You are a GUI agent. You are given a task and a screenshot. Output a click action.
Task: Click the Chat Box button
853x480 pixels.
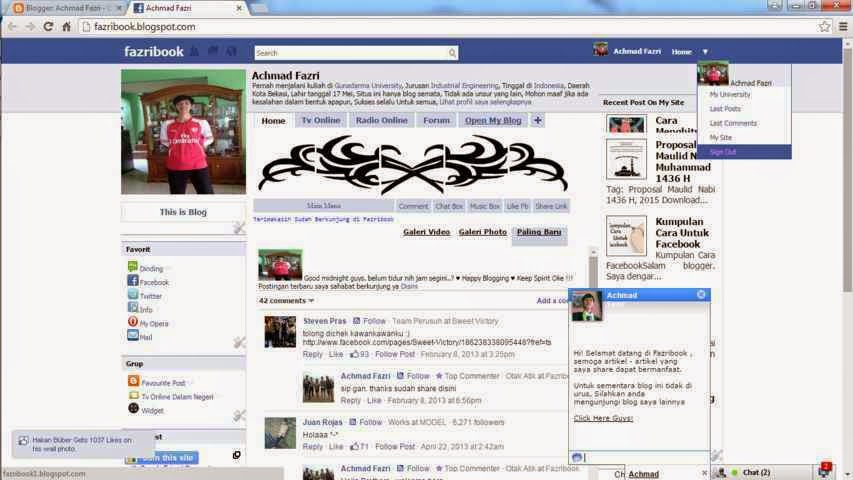pos(449,206)
